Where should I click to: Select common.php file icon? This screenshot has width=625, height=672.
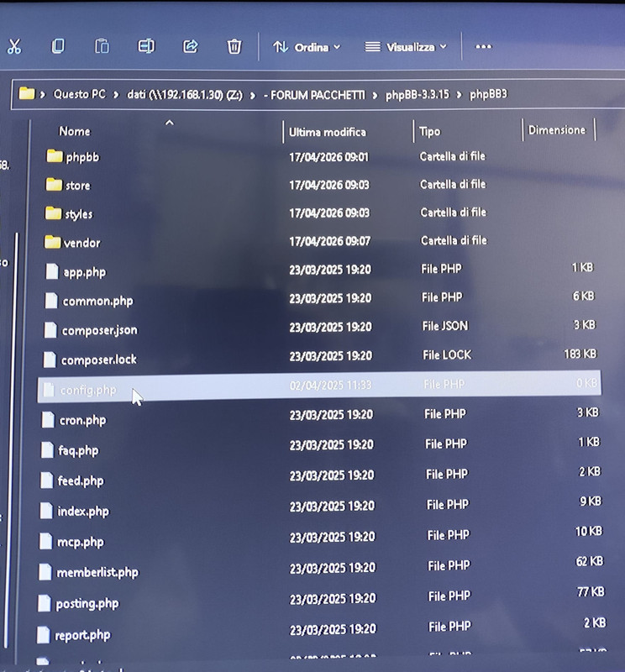pos(51,301)
